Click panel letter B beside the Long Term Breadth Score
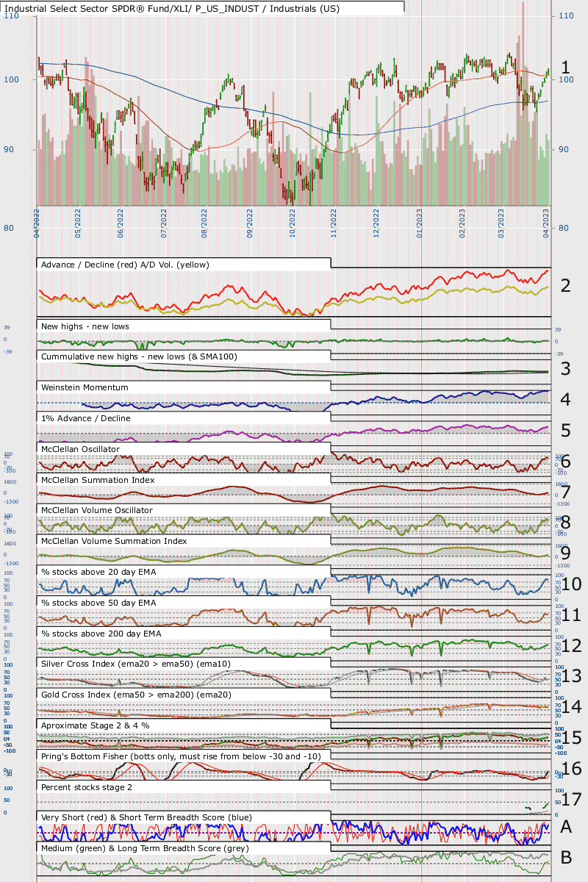Screen dimensions: 588x882 click(566, 857)
